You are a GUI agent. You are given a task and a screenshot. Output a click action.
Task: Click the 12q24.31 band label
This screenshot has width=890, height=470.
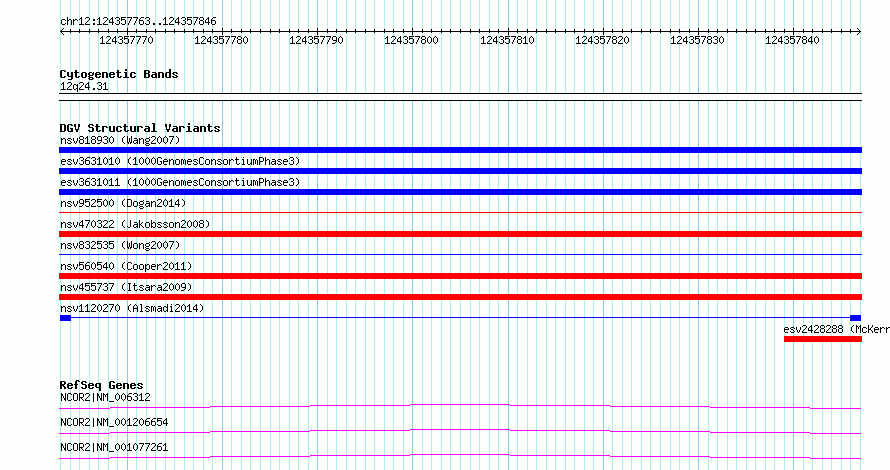[x=84, y=86]
